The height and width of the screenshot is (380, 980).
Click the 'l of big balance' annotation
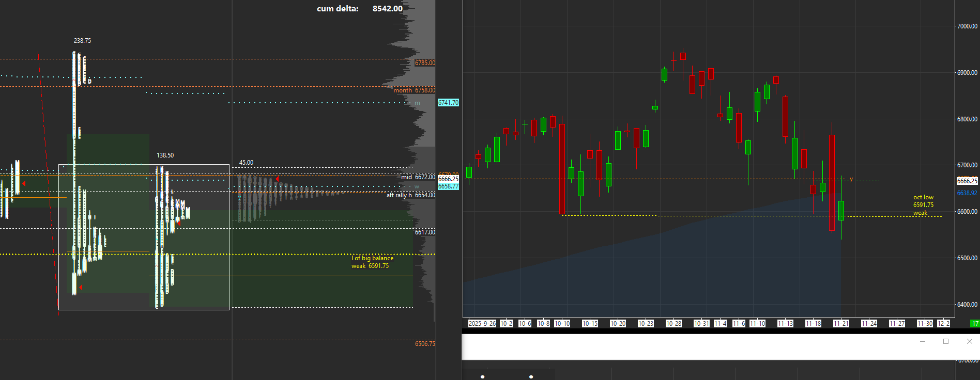(x=373, y=258)
